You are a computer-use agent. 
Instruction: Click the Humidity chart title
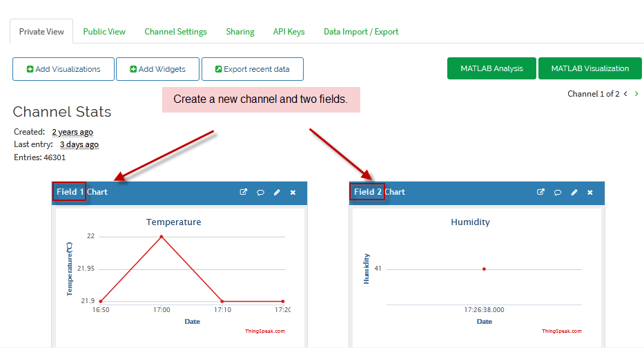click(x=470, y=222)
